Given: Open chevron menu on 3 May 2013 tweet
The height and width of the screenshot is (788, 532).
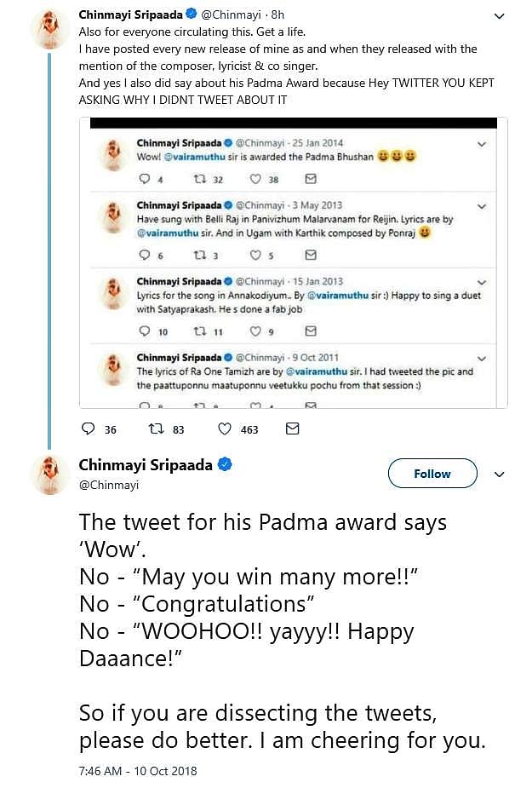Looking at the screenshot, I should point(483,206).
